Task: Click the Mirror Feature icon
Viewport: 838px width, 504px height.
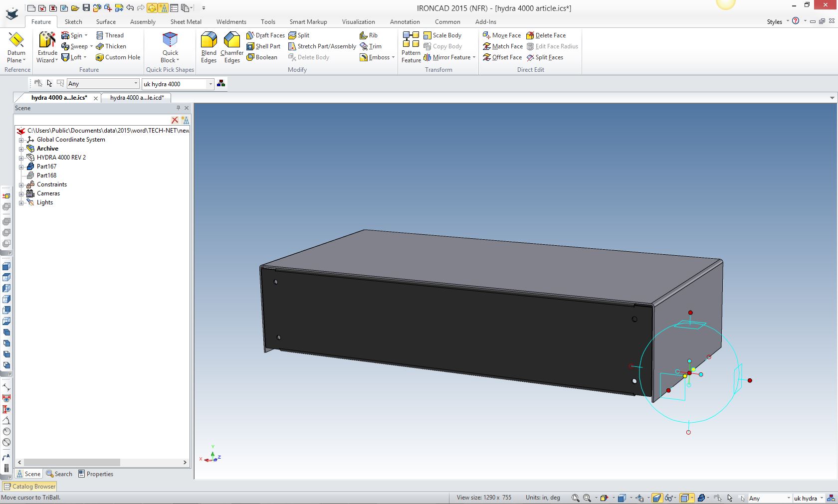Action: click(x=427, y=57)
